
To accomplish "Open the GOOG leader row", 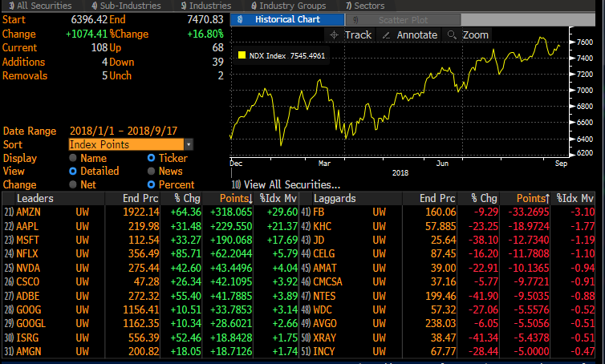I will pyautogui.click(x=151, y=309).
